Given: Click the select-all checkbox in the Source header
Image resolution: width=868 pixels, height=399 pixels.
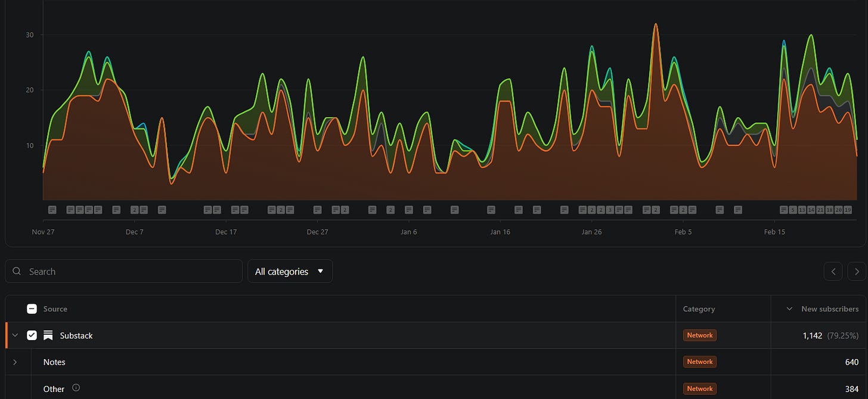Looking at the screenshot, I should tap(32, 308).
